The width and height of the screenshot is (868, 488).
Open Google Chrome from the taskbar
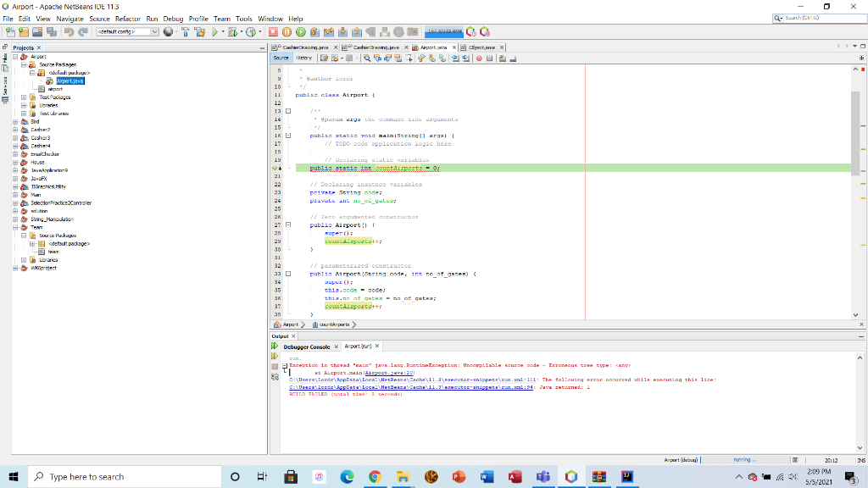coord(375,476)
